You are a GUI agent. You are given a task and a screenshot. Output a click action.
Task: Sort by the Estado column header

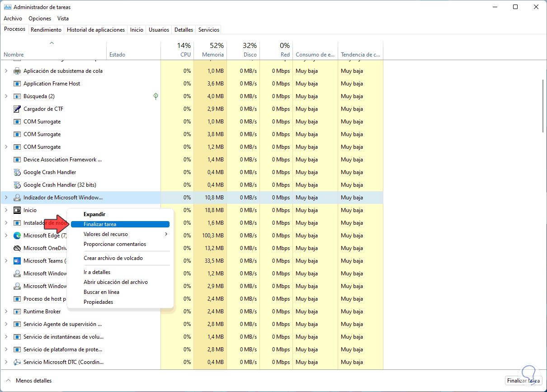[x=133, y=50]
